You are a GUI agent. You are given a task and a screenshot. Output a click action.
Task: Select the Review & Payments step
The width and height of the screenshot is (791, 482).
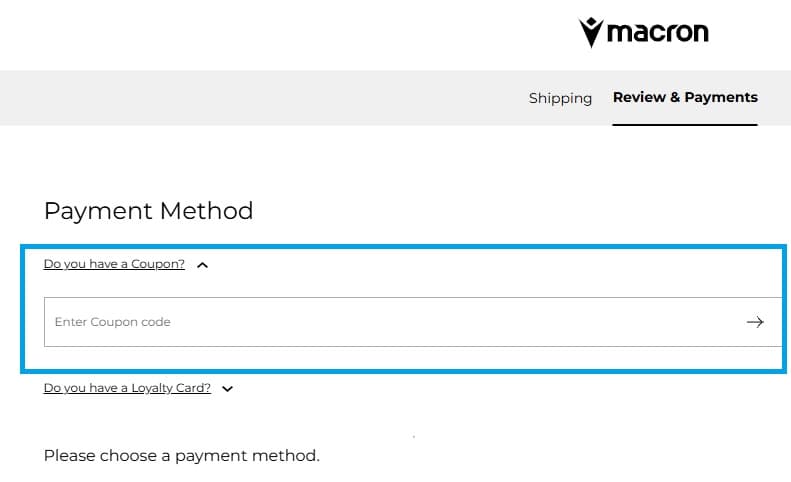click(x=685, y=97)
